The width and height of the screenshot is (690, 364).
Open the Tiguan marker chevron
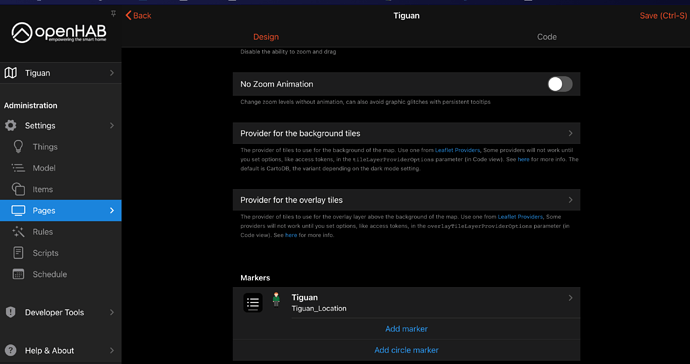click(570, 298)
